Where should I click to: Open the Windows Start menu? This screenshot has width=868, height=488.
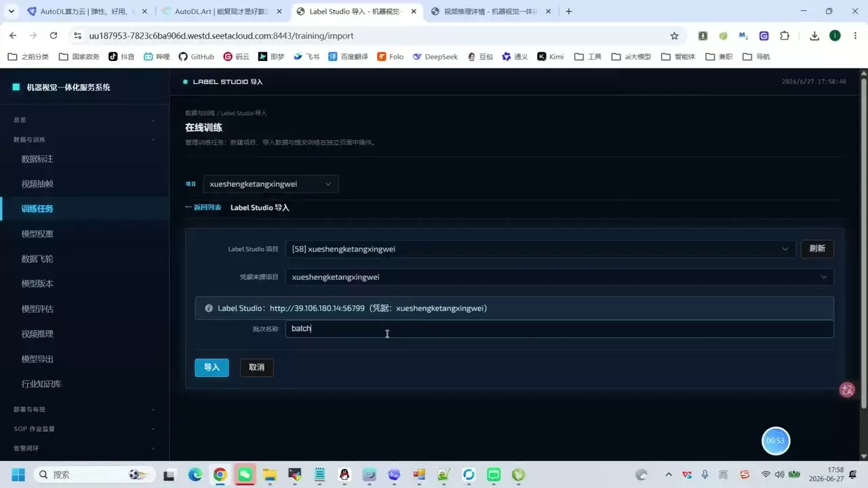(18, 474)
